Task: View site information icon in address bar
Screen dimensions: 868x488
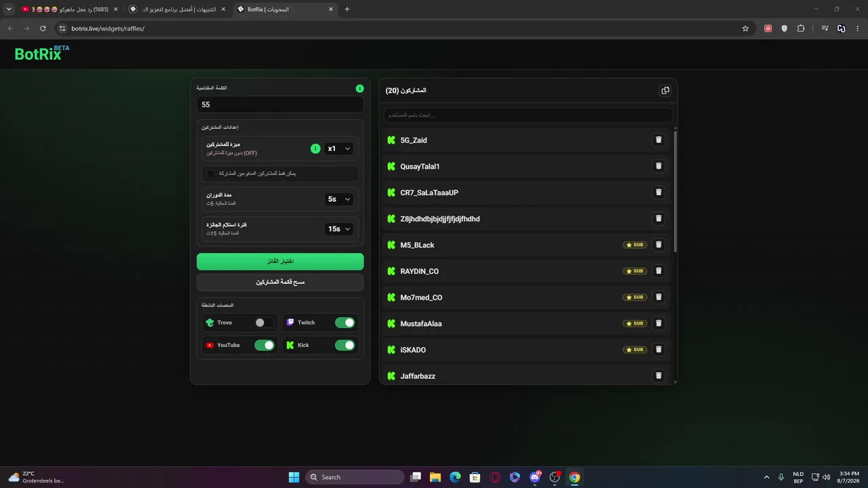Action: tap(62, 28)
